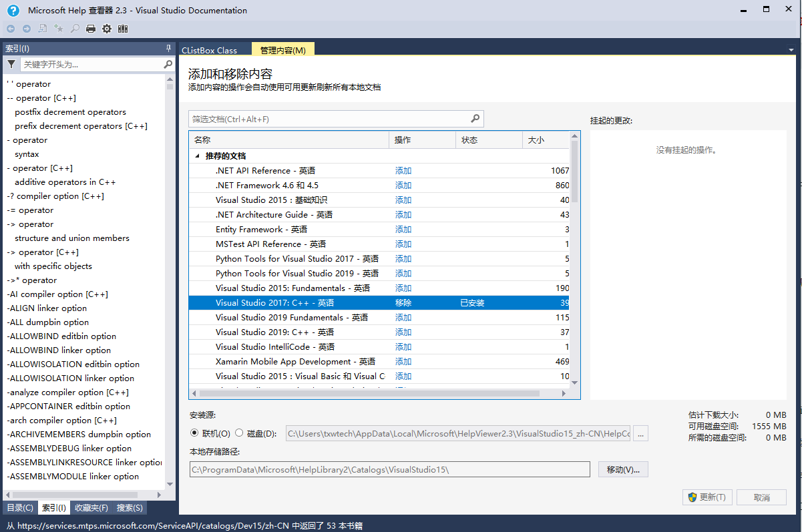Select index entry '-= operator'
Screen dimensions: 802x532
click(30, 210)
